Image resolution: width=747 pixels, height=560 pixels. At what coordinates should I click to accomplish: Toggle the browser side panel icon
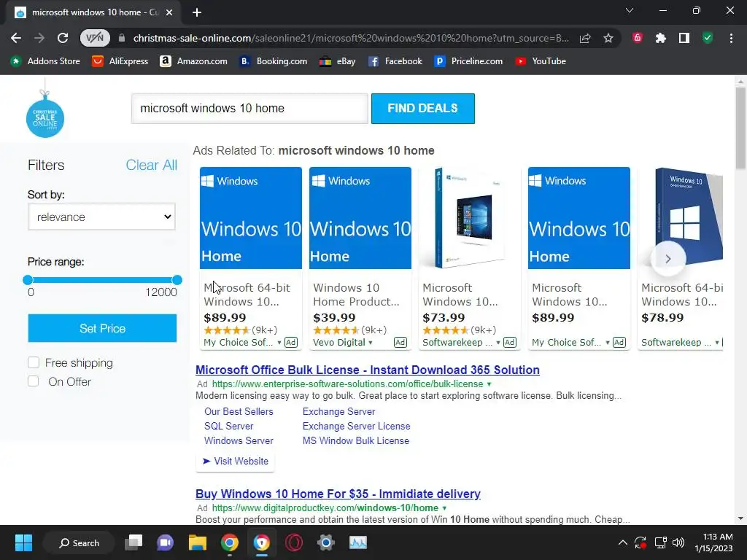(684, 38)
